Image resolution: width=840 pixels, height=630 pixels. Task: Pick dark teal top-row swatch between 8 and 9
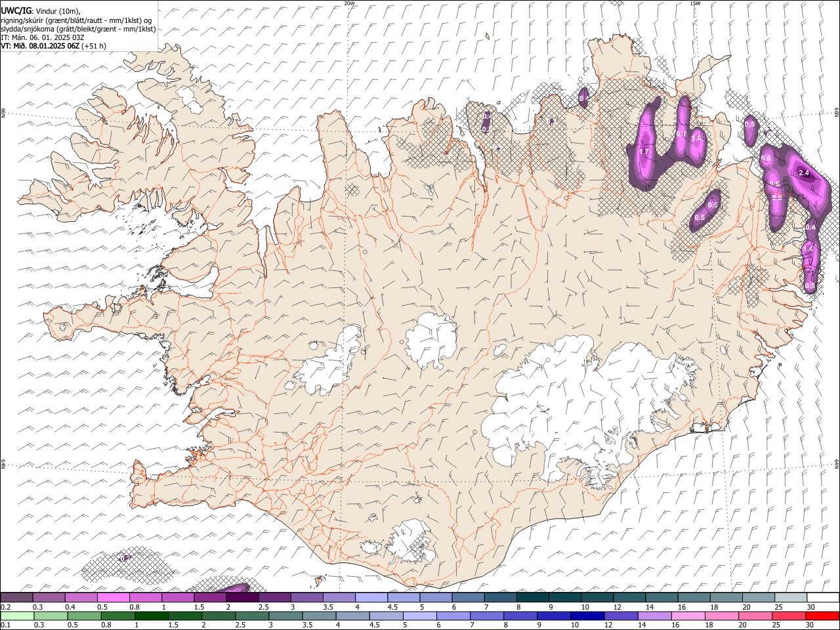tap(532, 598)
